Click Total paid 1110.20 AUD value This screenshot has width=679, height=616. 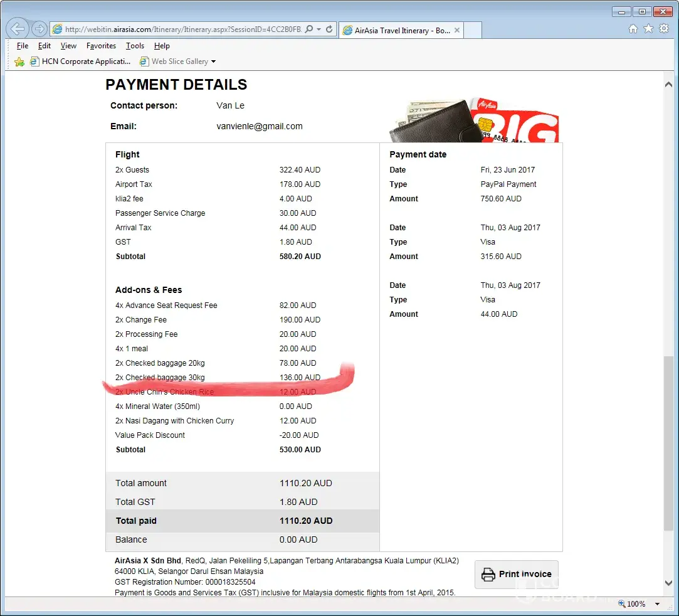coord(306,521)
